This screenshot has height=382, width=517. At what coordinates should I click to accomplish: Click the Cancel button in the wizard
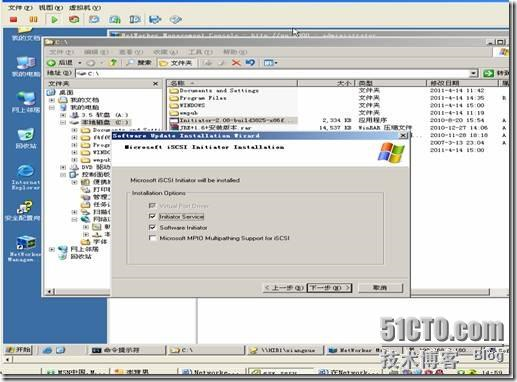pyautogui.click(x=380, y=288)
